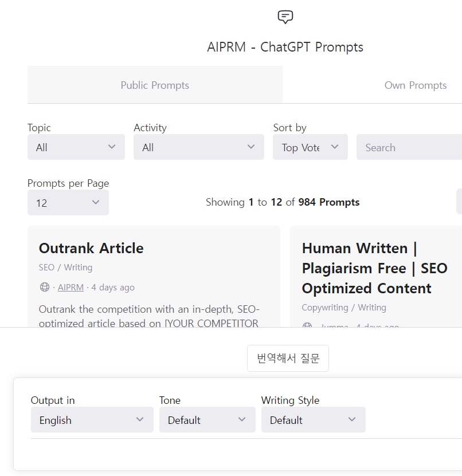The height and width of the screenshot is (476, 462).
Task: Click the Copywriting / Writing category text
Action: 344,308
